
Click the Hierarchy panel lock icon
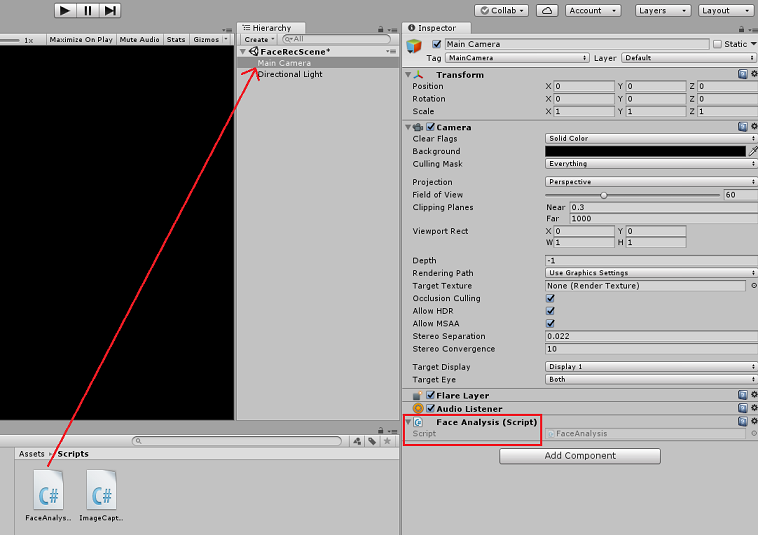(380, 29)
